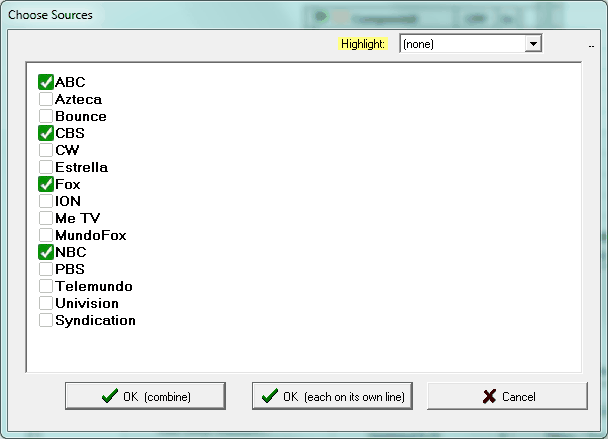Click the MundoFox label text
608x439 pixels.
91,235
